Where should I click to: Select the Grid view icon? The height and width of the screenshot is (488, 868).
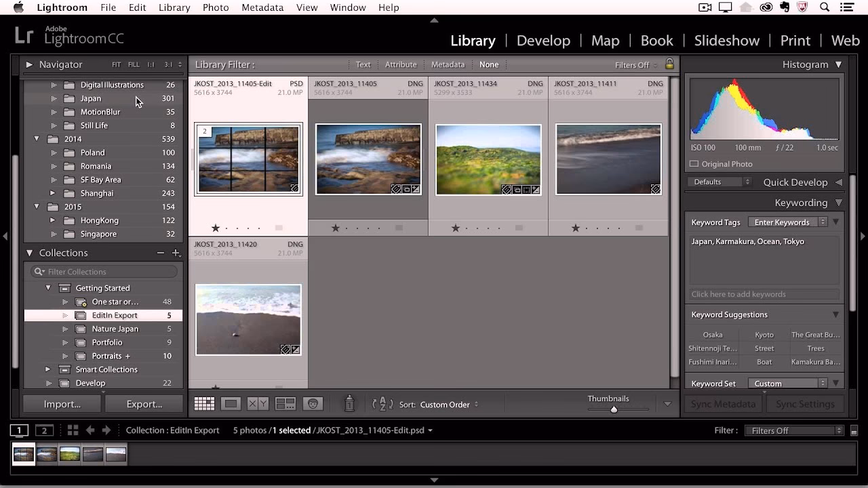(x=204, y=403)
